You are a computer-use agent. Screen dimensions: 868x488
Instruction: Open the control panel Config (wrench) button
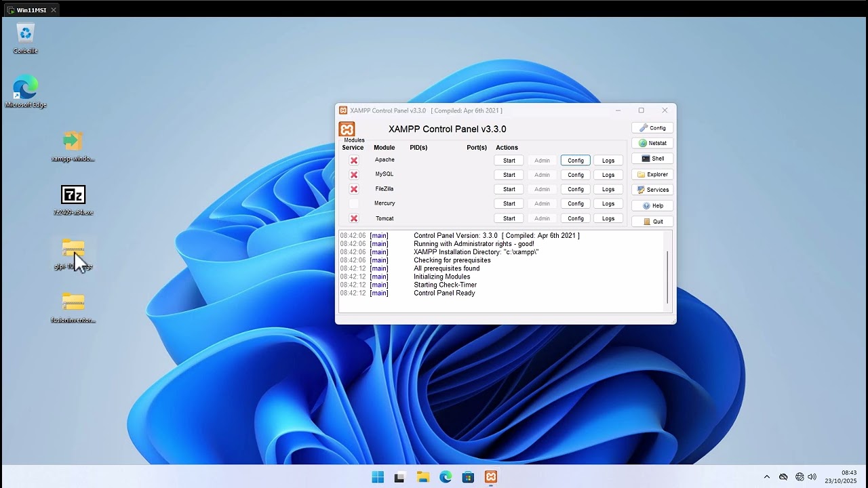click(x=652, y=127)
